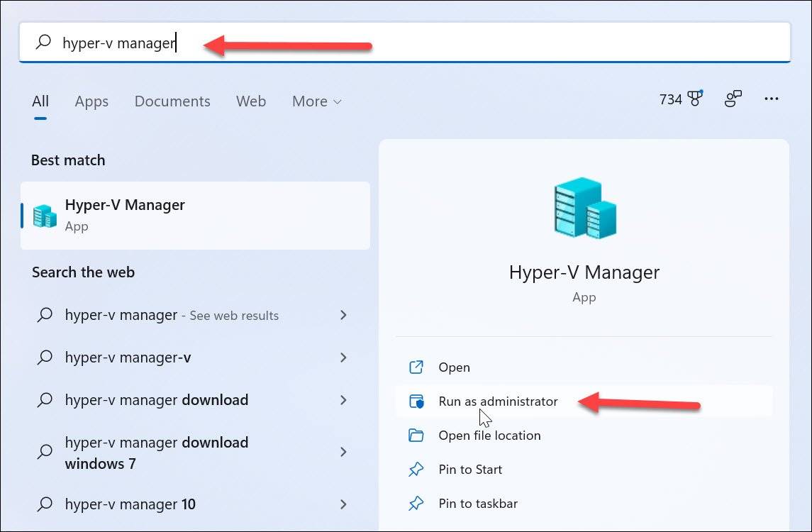
Task: Expand arrow next to 'hyper-v manager 10'
Action: click(343, 504)
